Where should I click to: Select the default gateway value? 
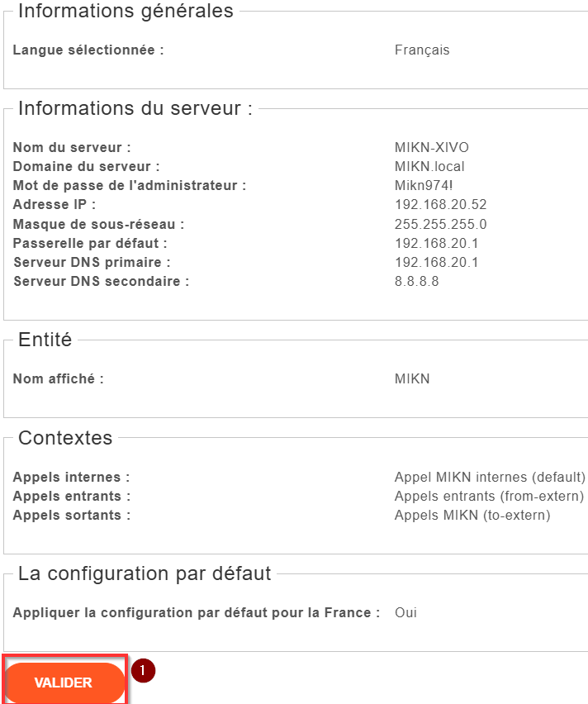pos(436,244)
